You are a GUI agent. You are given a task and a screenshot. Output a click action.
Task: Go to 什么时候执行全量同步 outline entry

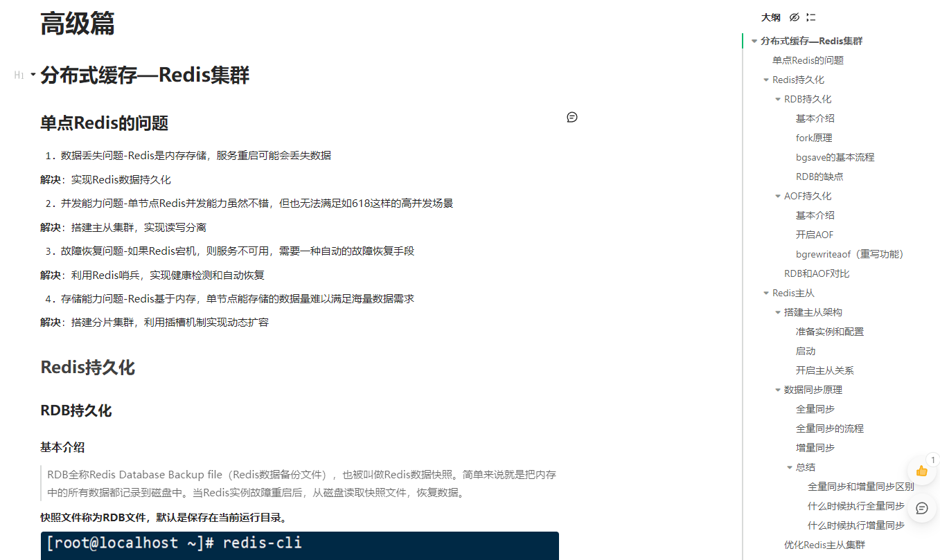coord(856,506)
